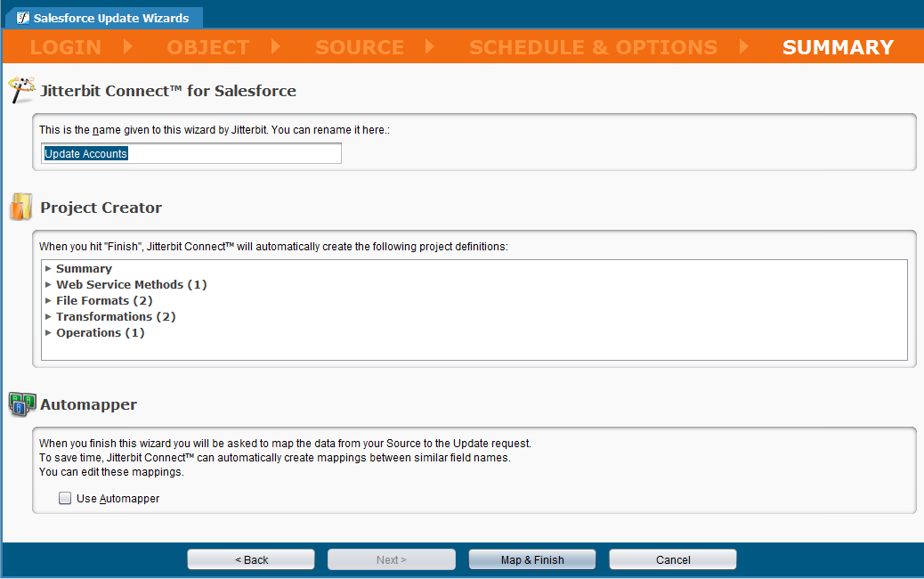Expand Web Service Methods (1) node
The height and width of the screenshot is (579, 924).
click(x=48, y=285)
